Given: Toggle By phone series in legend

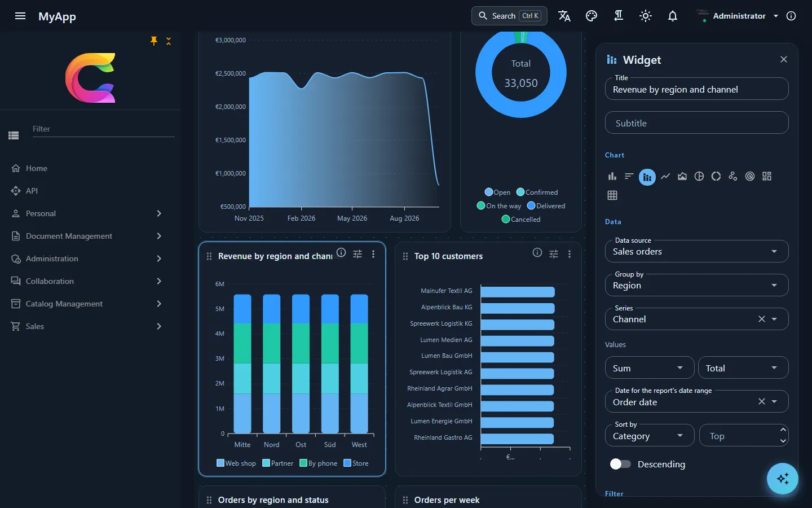Looking at the screenshot, I should tap(319, 463).
